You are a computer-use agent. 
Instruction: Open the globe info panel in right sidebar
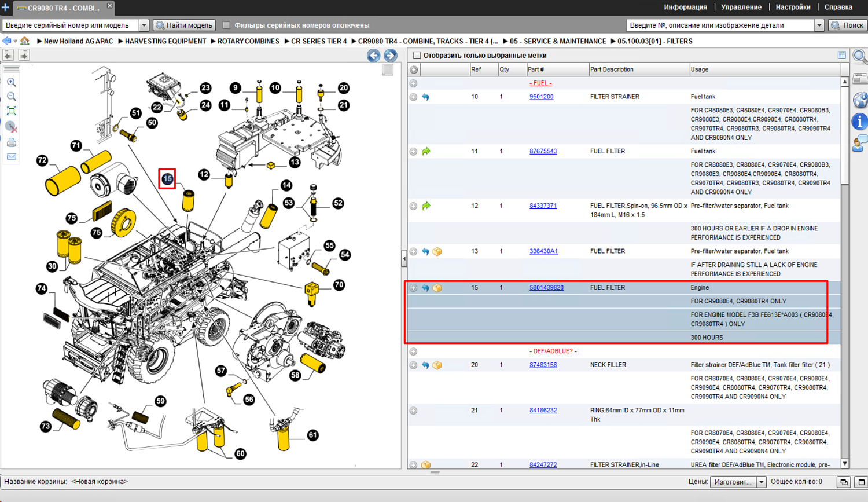[x=860, y=100]
